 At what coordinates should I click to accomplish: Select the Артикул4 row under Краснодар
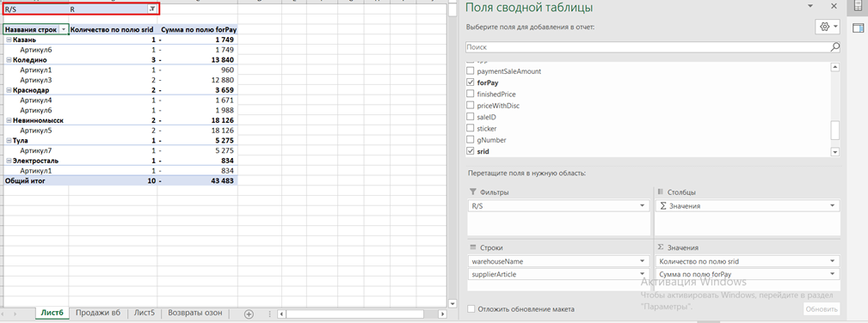[x=35, y=101]
